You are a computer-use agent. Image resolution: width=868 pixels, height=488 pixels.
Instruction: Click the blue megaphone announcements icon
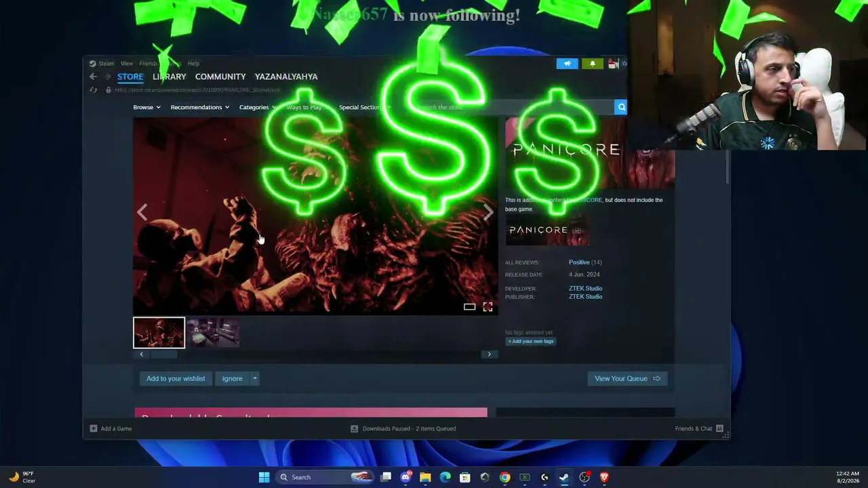tap(568, 64)
